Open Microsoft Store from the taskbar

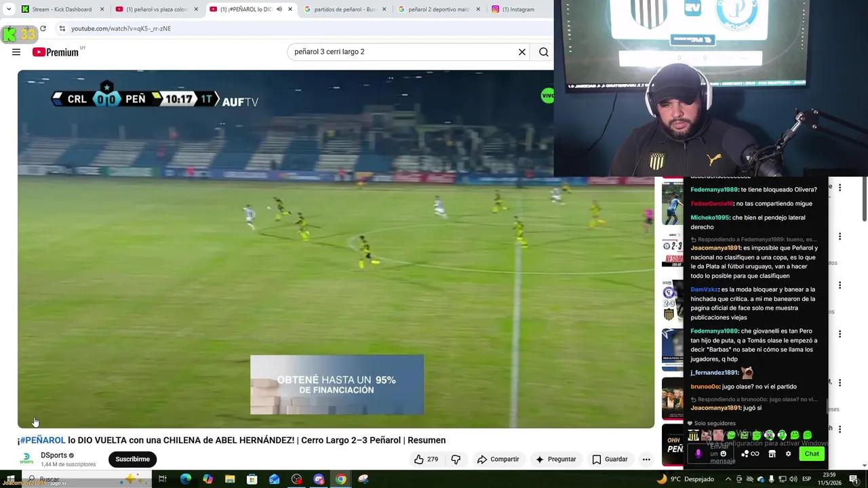[252, 479]
